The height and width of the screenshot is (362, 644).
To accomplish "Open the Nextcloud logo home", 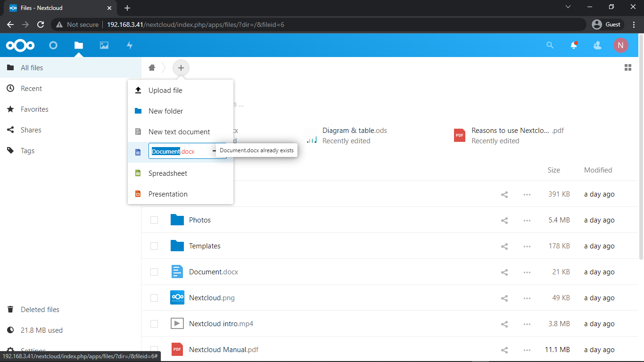I will click(20, 45).
